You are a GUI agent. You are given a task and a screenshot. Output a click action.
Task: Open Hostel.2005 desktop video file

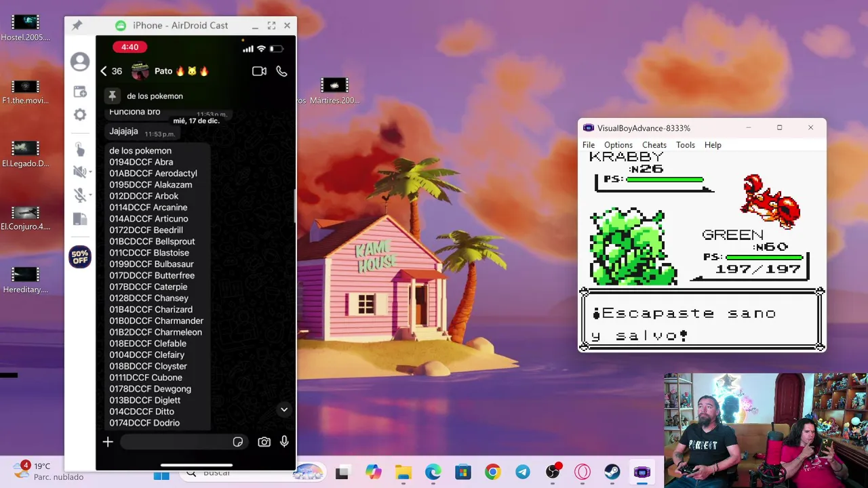25,28
